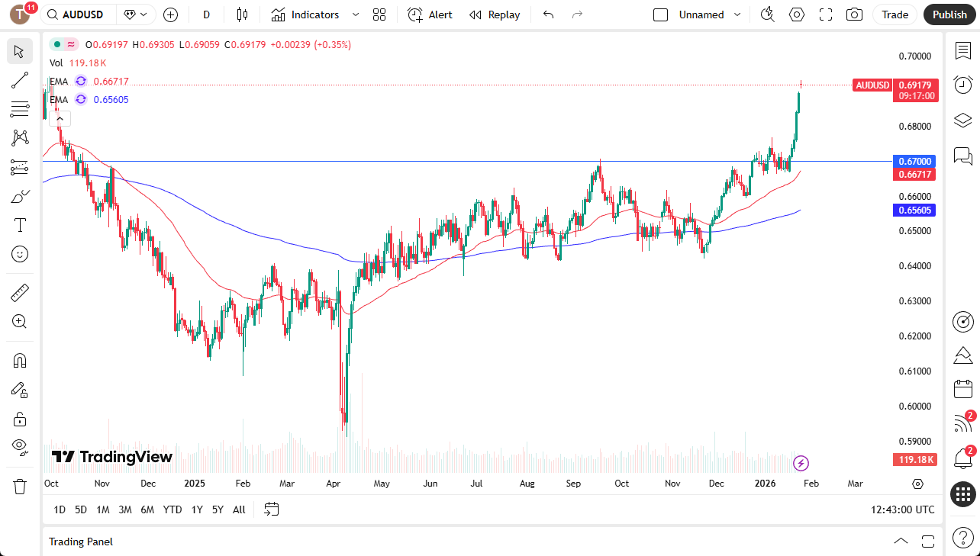Screen dimensions: 980x556
Task: Take a snapshot with camera icon
Action: [855, 14]
